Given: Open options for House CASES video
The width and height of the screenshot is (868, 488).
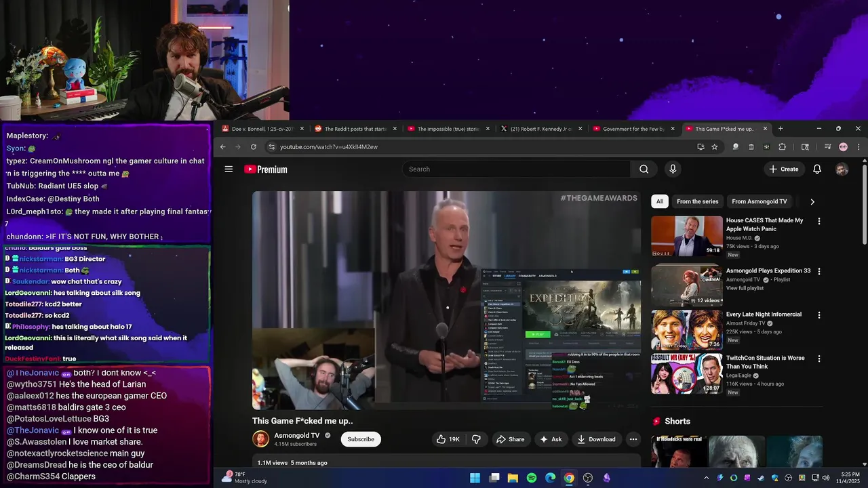Looking at the screenshot, I should 819,221.
